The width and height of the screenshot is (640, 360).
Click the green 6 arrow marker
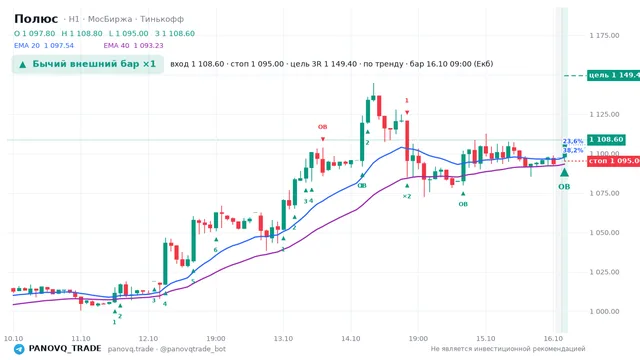coord(216,245)
